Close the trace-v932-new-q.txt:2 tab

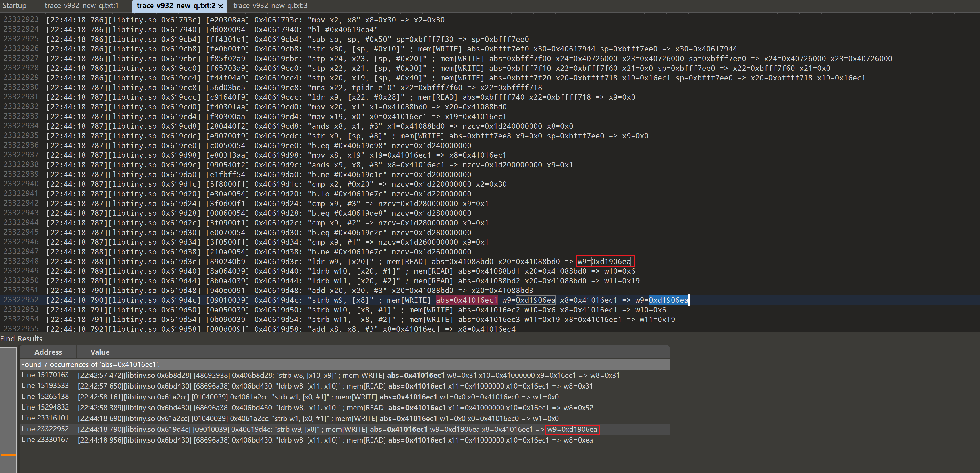point(221,6)
